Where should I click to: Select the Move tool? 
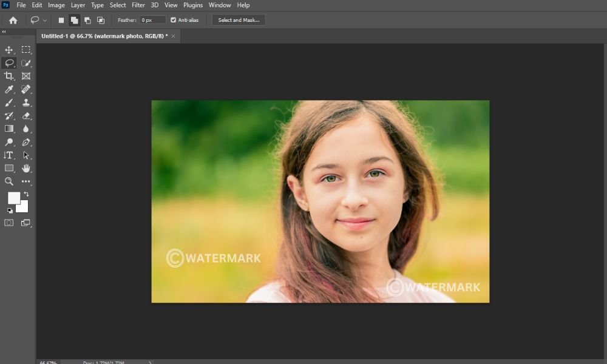pyautogui.click(x=9, y=50)
